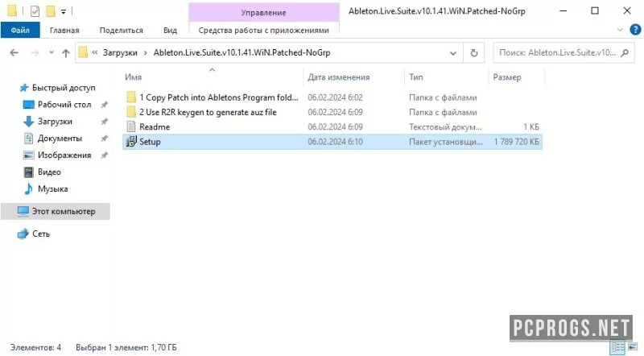This screenshot has height=356, width=644.
Task: Click the Readme document icon
Action: coord(131,126)
